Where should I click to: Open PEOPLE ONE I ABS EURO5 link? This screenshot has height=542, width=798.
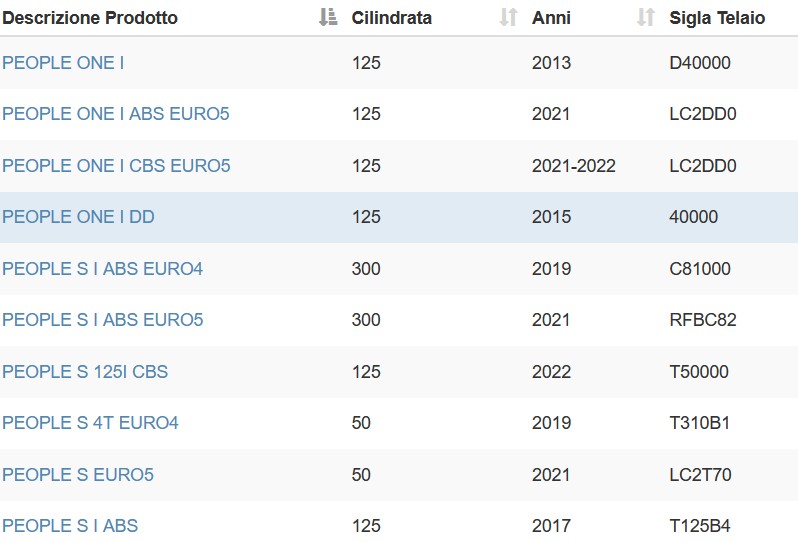coord(116,113)
